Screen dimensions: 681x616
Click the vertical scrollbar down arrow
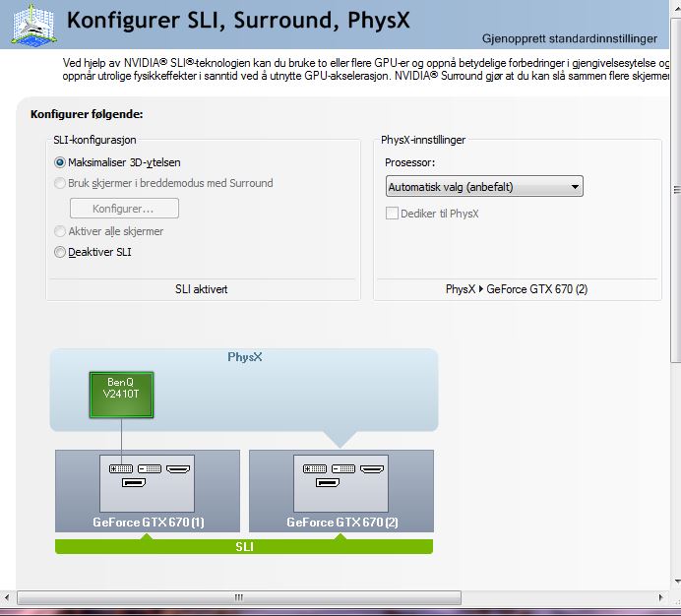tap(677, 582)
